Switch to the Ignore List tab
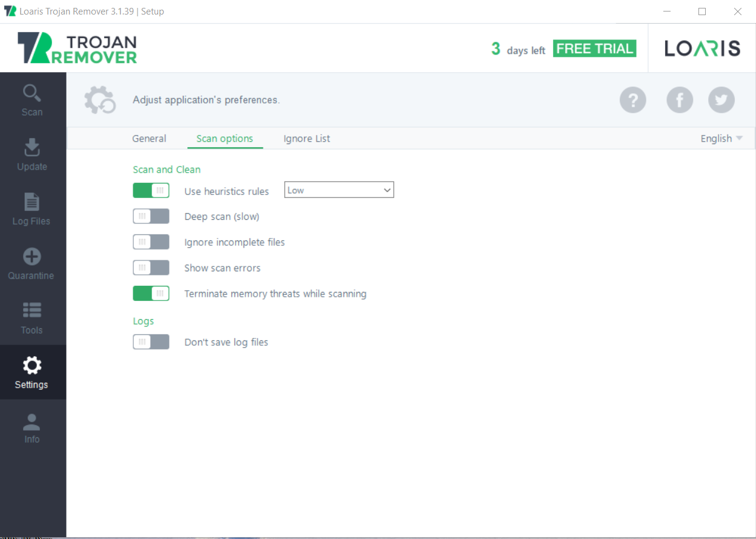Viewport: 756px width, 539px height. 307,139
